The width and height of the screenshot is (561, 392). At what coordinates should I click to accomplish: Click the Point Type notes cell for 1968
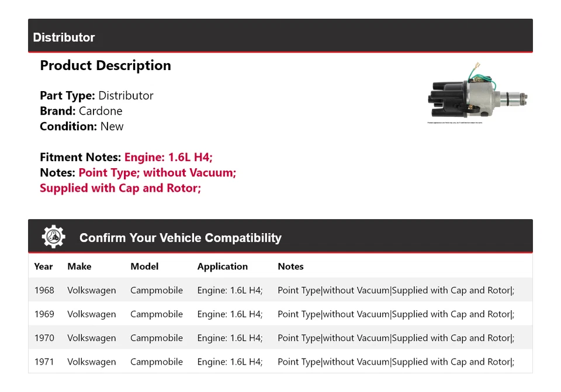(x=396, y=290)
